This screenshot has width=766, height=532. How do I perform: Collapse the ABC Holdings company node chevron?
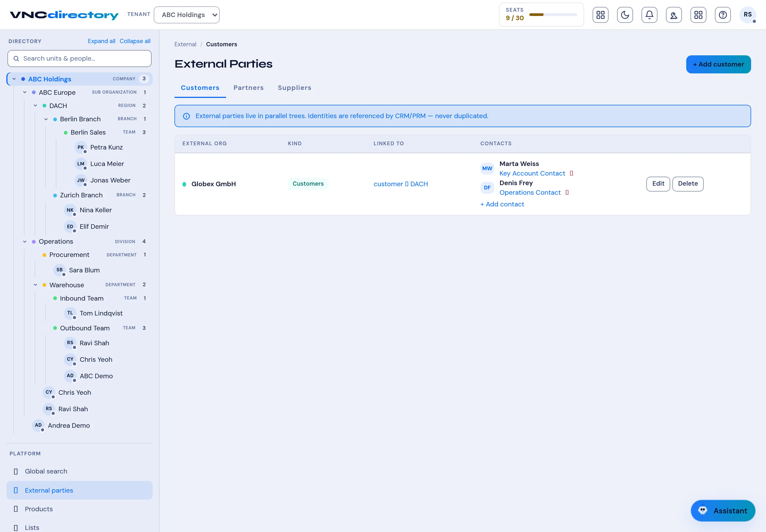14,79
